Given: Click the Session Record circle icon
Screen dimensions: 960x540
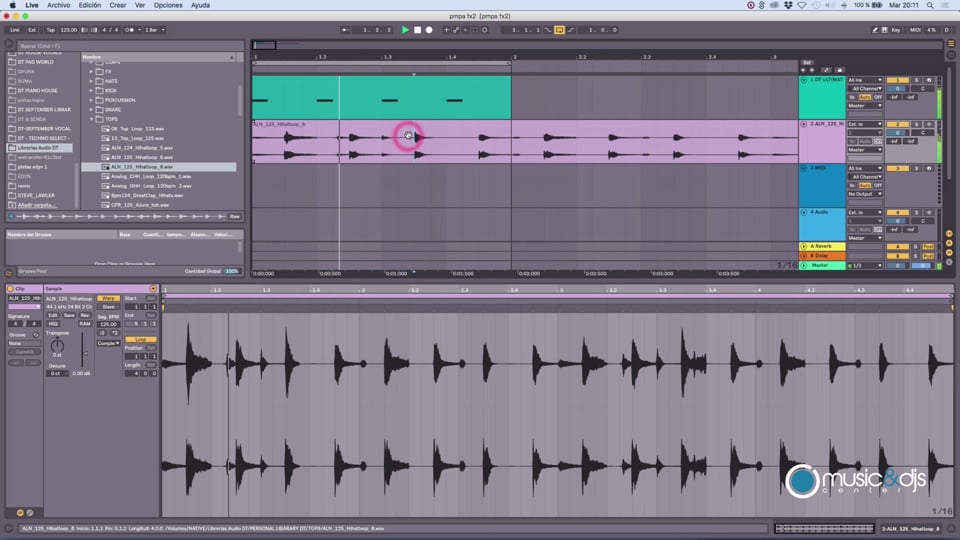Looking at the screenshot, I should click(x=484, y=29).
